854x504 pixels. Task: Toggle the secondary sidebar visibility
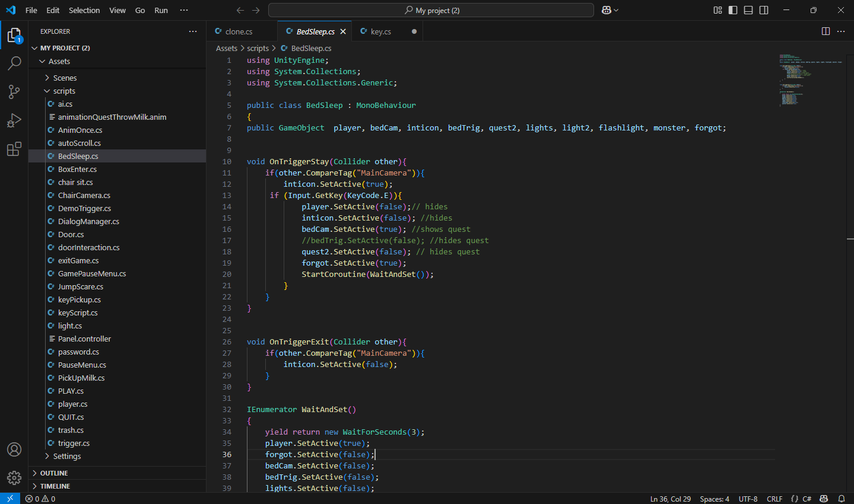click(764, 9)
